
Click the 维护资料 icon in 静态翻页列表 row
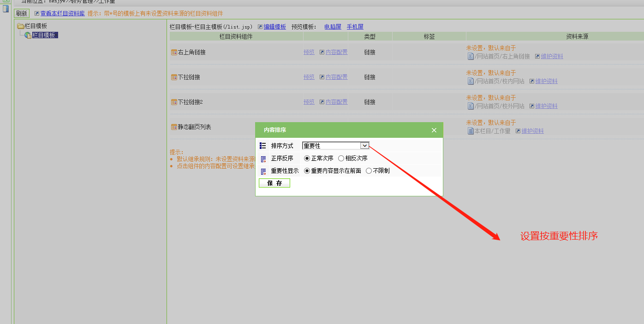pos(518,131)
